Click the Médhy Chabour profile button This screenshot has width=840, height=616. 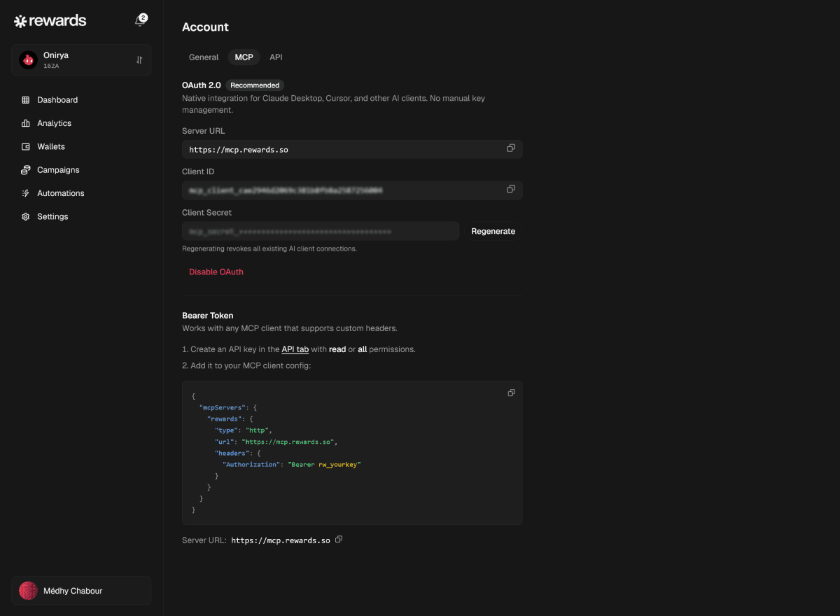click(81, 591)
